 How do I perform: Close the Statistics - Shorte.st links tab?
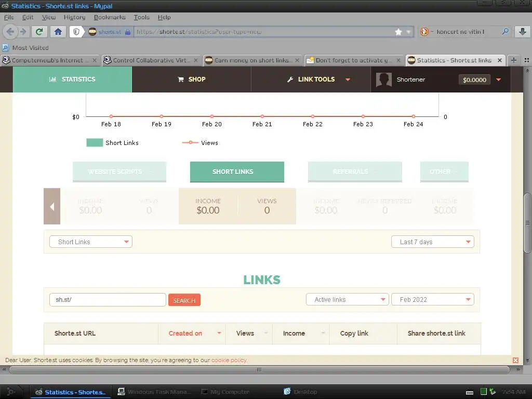click(500, 60)
